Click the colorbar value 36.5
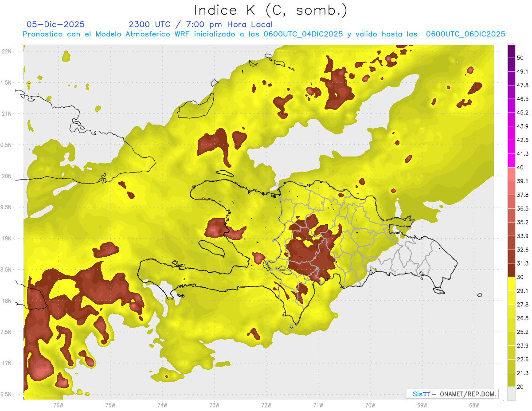Viewport: 532px width, 411px height. click(522, 208)
